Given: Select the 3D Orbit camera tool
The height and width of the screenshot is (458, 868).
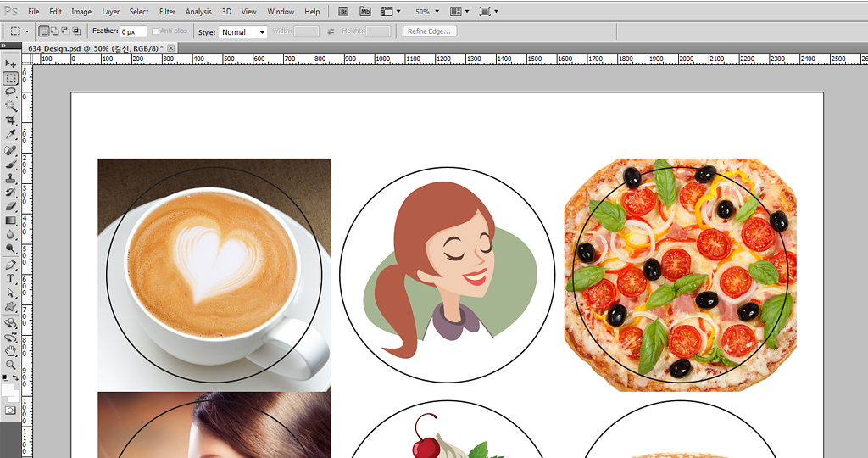Looking at the screenshot, I should [10, 337].
